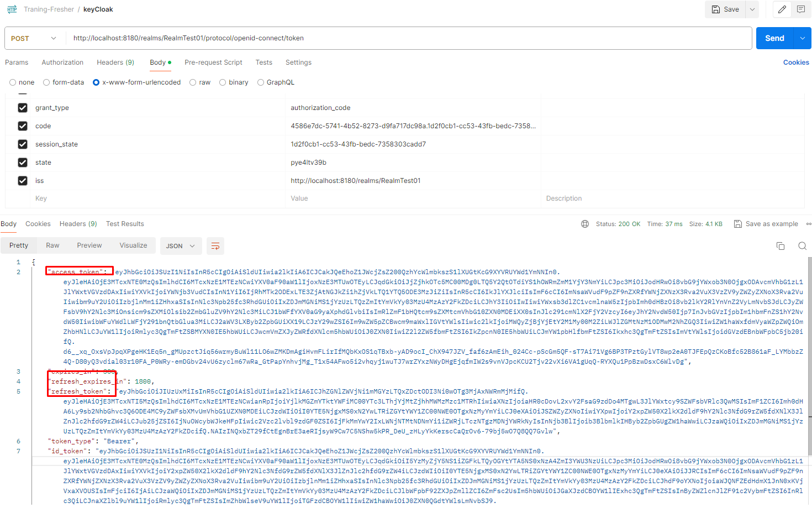Screen dimensions: 812x508
Task: Click the "token_type": "Bearer" line
Action: pyautogui.click(x=93, y=441)
